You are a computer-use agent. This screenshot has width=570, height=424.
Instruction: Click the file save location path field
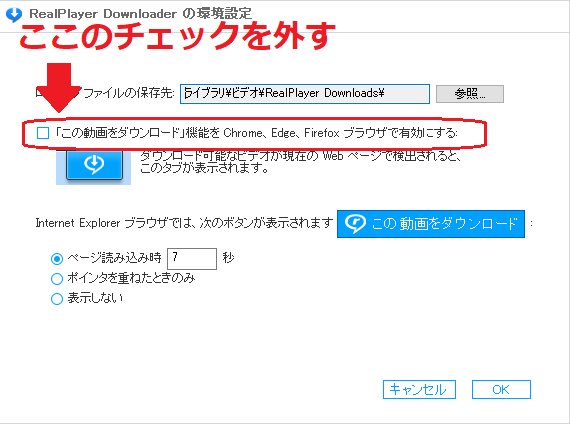(x=305, y=94)
